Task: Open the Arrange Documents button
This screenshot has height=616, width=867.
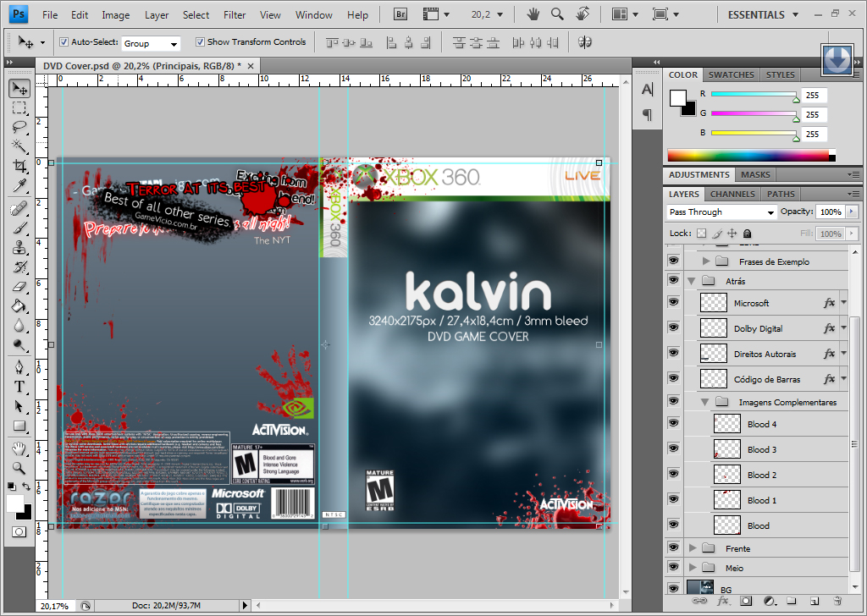Action: coord(625,15)
